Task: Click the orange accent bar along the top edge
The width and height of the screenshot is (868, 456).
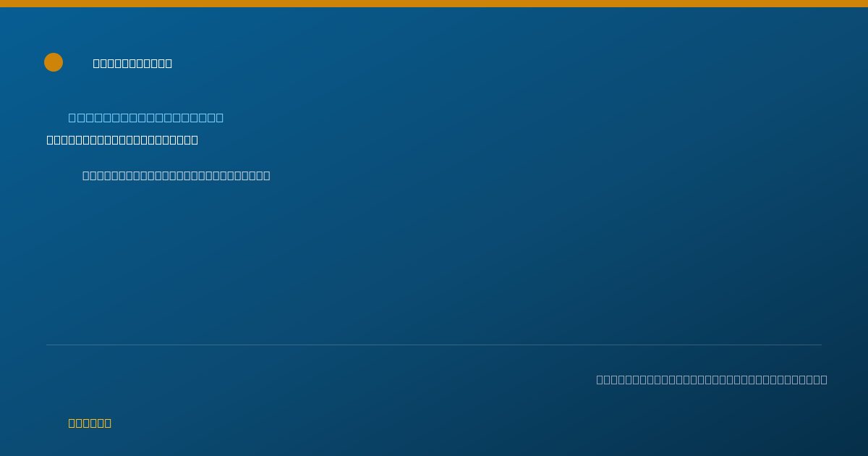Action: point(434,4)
